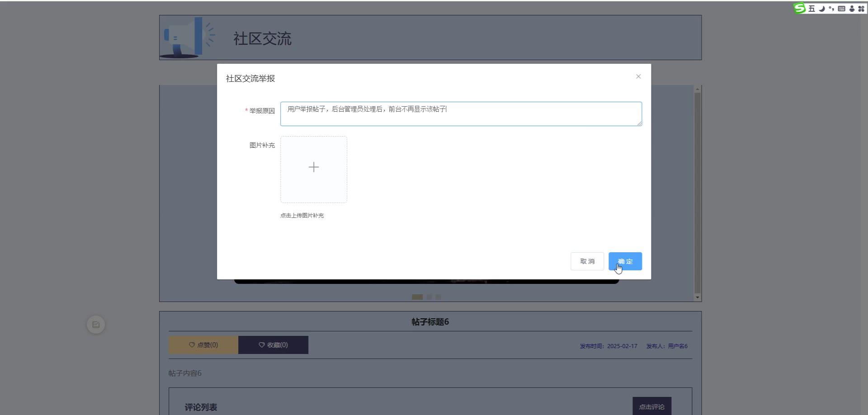Image resolution: width=868 pixels, height=415 pixels.
Task: Click the IME user account icon
Action: [x=852, y=9]
